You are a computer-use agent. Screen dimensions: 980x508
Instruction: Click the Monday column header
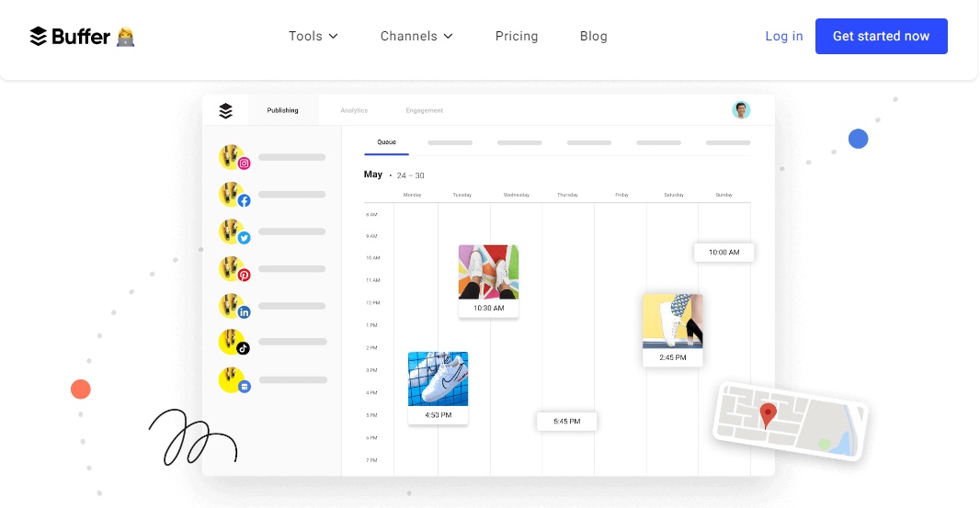click(412, 195)
